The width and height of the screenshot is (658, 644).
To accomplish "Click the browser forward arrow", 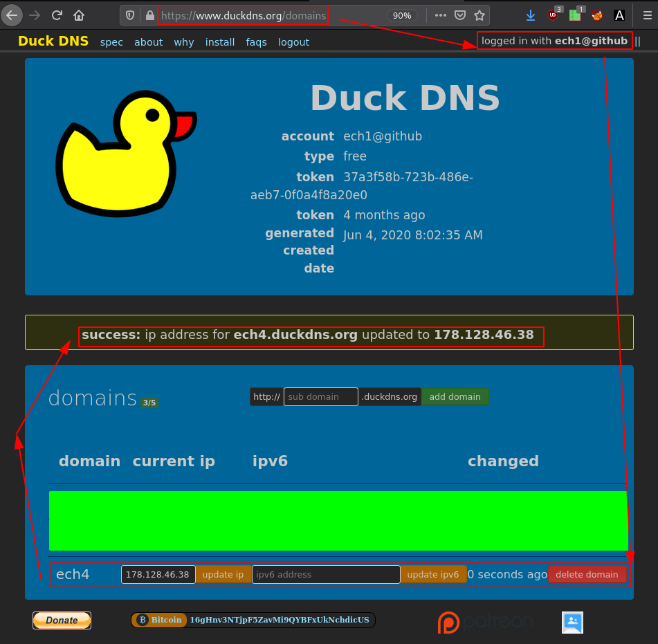I will pyautogui.click(x=35, y=15).
